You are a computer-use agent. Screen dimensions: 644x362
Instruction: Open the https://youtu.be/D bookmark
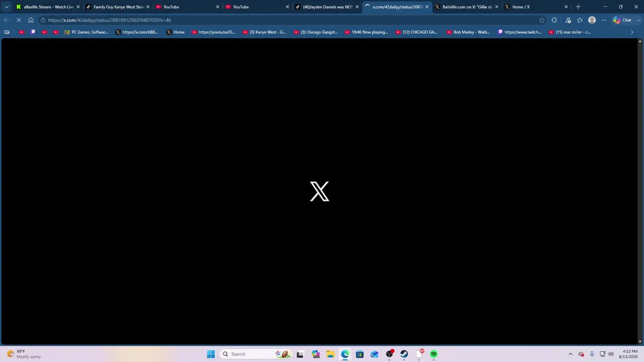tap(213, 32)
